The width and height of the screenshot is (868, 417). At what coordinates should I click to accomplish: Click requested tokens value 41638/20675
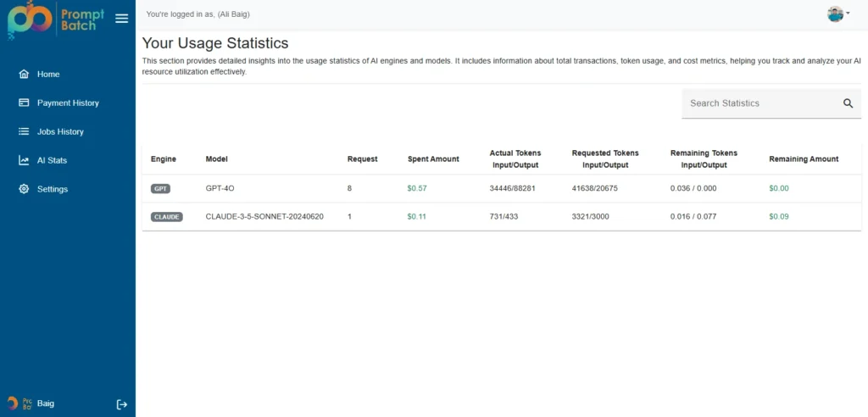(x=595, y=188)
